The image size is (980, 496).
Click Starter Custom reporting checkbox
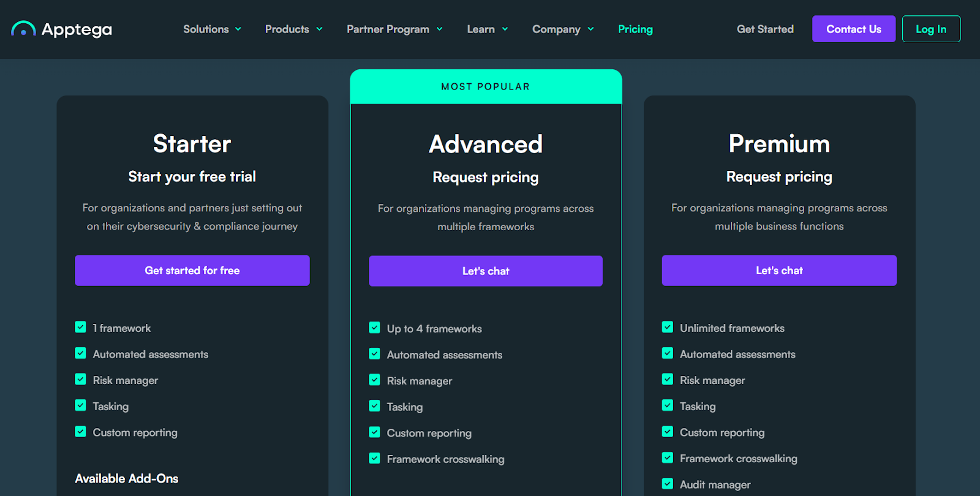point(80,432)
